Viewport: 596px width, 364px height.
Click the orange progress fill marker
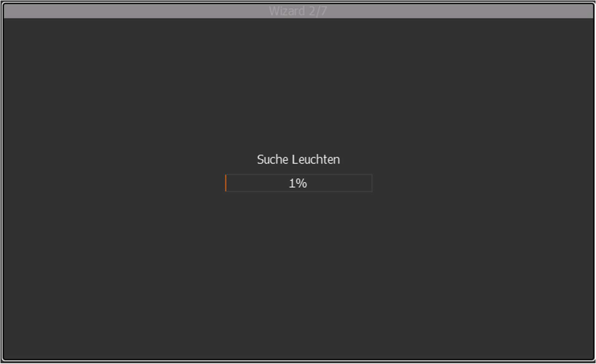226,183
